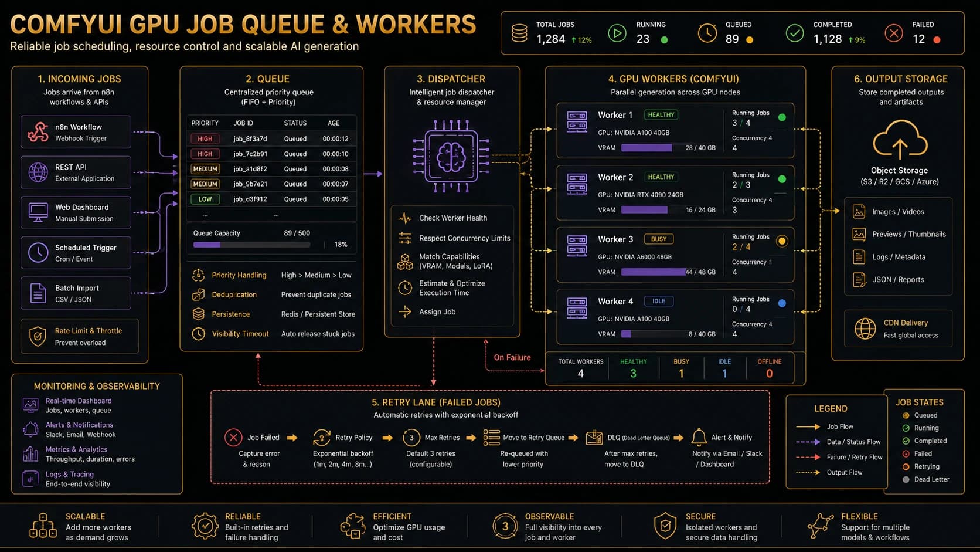980x552 pixels.
Task: Click the HEALTHY worker count summary
Action: [634, 368]
